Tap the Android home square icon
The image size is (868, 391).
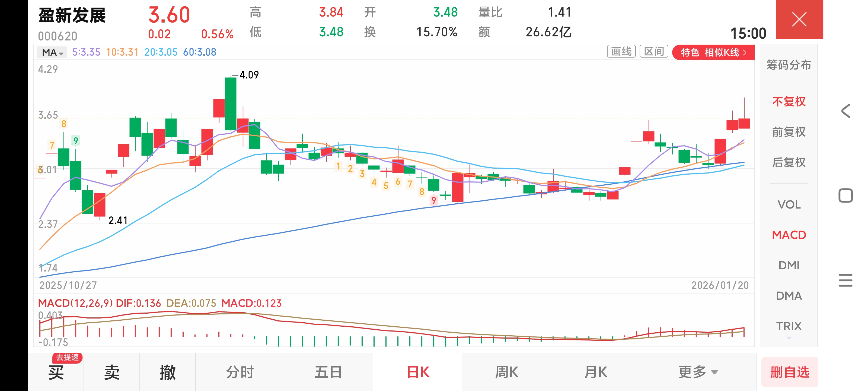click(845, 196)
